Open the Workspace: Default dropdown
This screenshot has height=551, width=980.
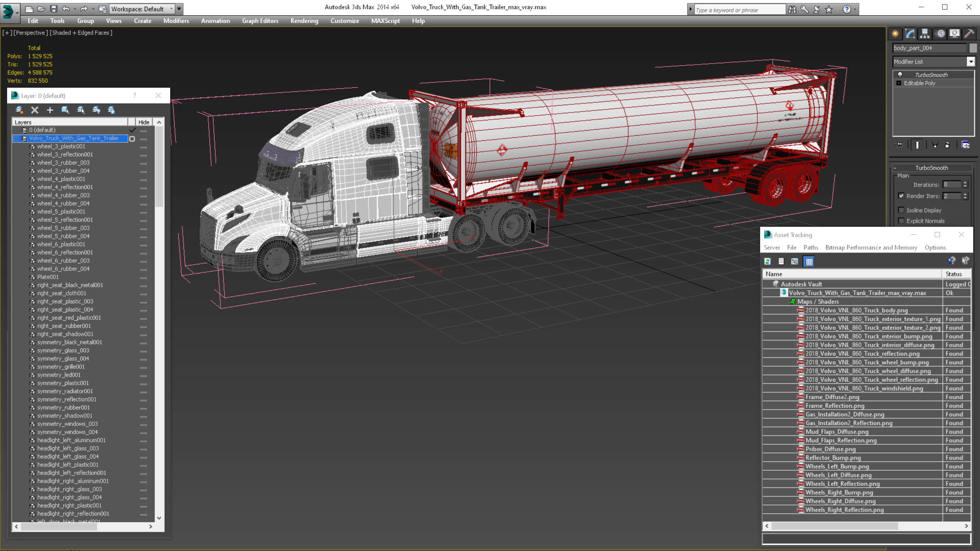click(x=142, y=9)
